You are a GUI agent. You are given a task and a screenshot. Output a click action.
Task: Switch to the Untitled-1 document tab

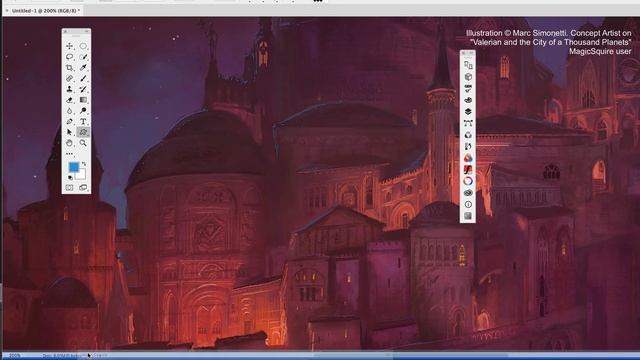coord(46,11)
